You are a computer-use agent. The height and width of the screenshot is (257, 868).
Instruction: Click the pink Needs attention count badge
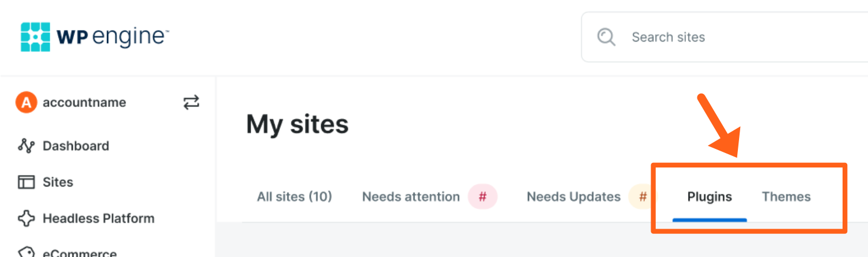click(483, 197)
